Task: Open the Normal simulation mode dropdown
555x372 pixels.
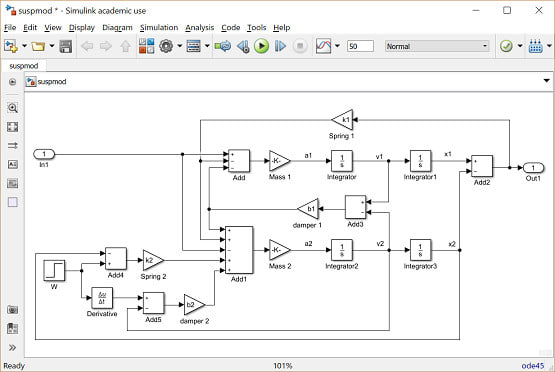Action: pos(437,46)
